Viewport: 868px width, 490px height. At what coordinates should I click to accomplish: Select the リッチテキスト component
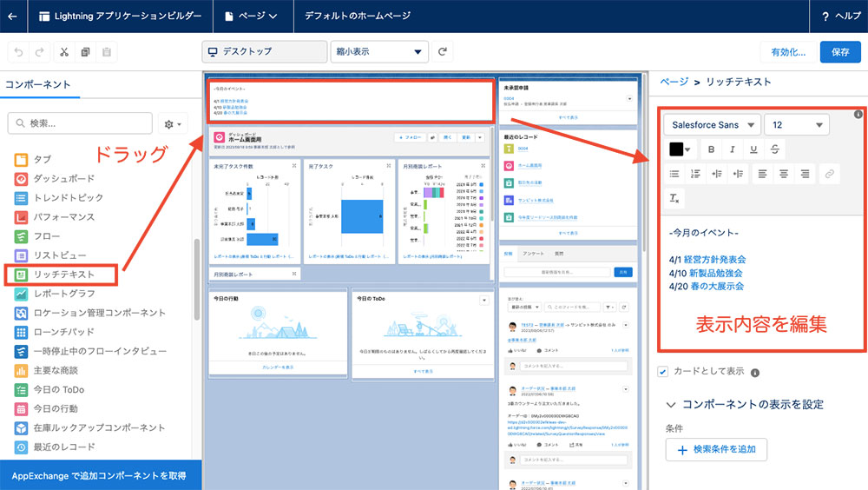(x=63, y=275)
